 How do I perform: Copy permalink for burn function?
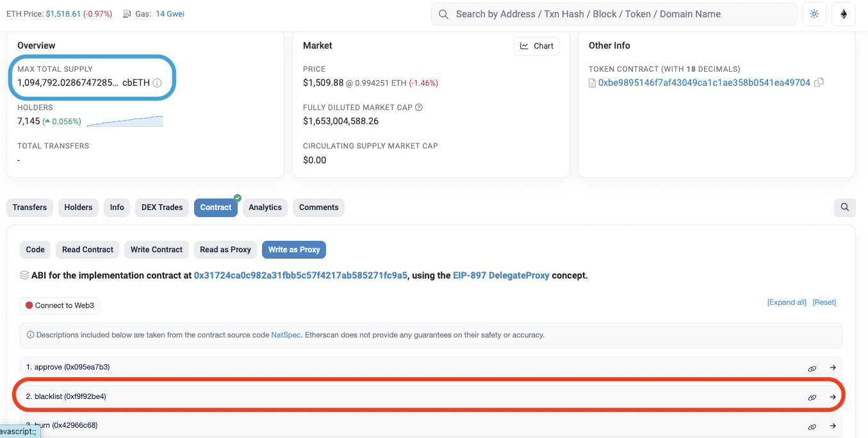point(812,426)
